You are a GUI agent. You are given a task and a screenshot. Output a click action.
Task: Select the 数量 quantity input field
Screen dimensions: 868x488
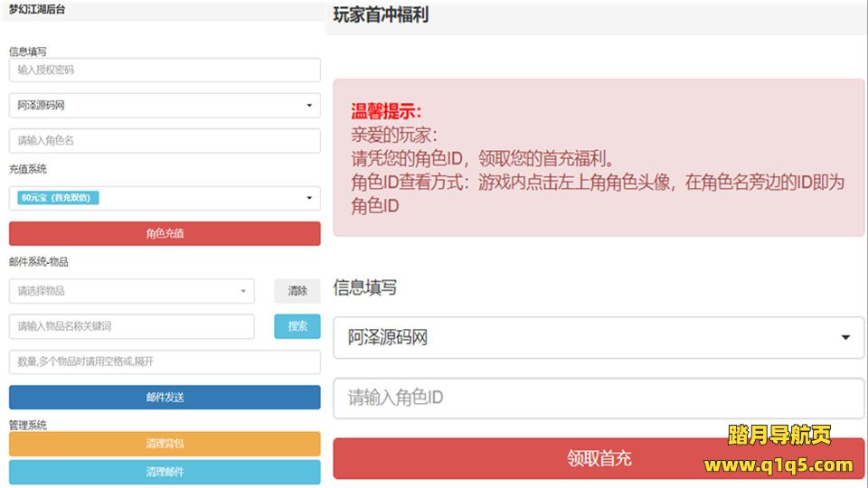[165, 361]
